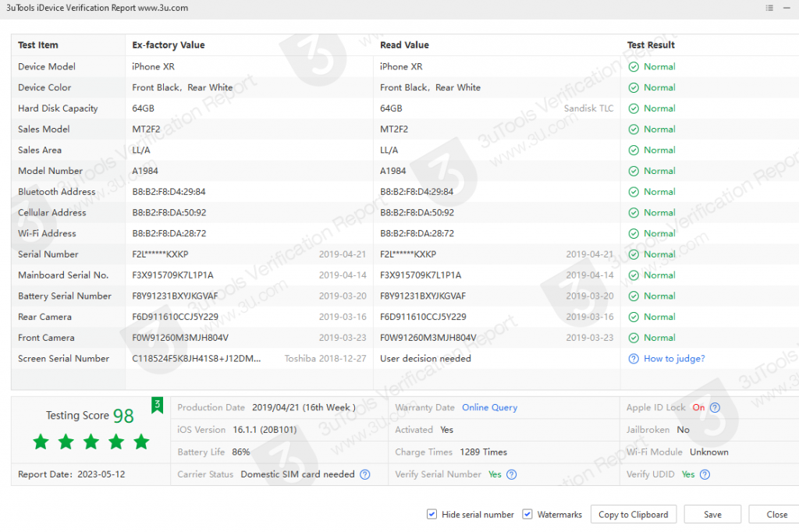Select the Toshiba 2018-12-27 text
This screenshot has height=532, width=799.
tap(325, 359)
